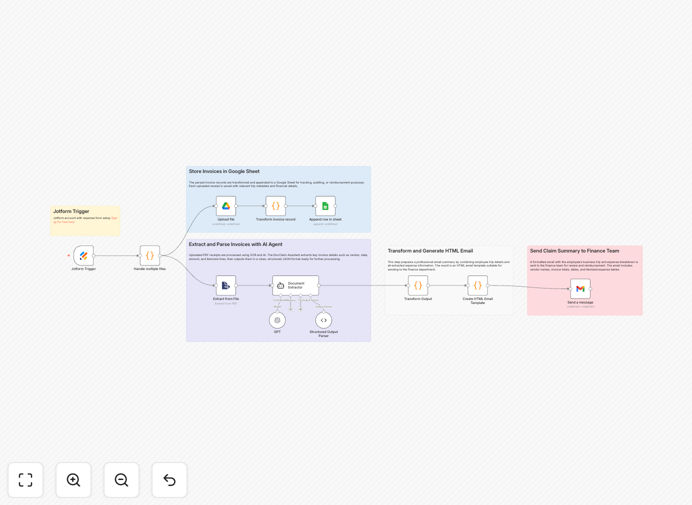Click the Transform Output label
Viewport: 692px width, 505px height.
point(418,299)
